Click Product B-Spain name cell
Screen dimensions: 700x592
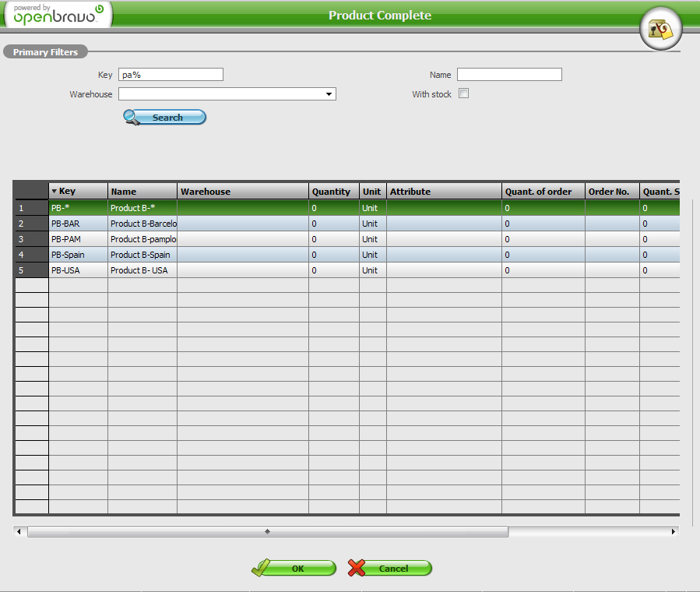tap(142, 255)
